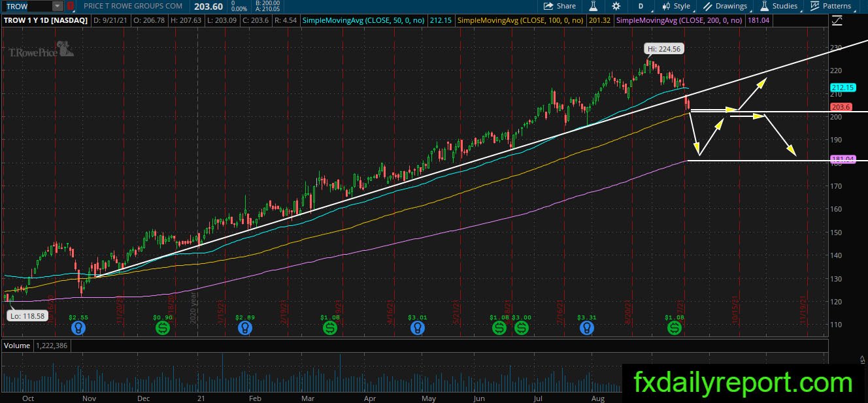Screen dimensions: 868x403
Task: Click the Hi: 224.56 price bubble
Action: [663, 49]
